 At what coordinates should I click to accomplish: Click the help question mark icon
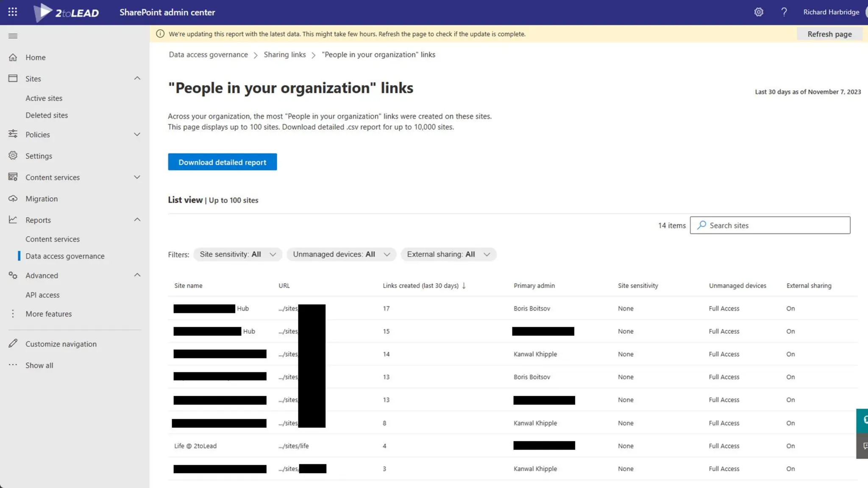point(784,12)
